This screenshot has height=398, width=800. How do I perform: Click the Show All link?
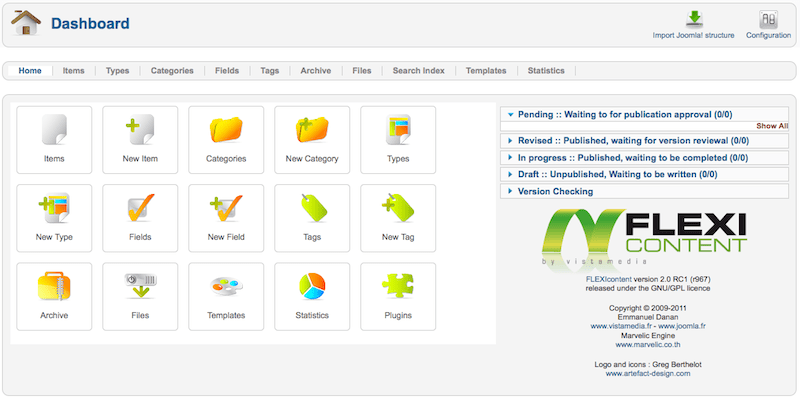(x=772, y=126)
